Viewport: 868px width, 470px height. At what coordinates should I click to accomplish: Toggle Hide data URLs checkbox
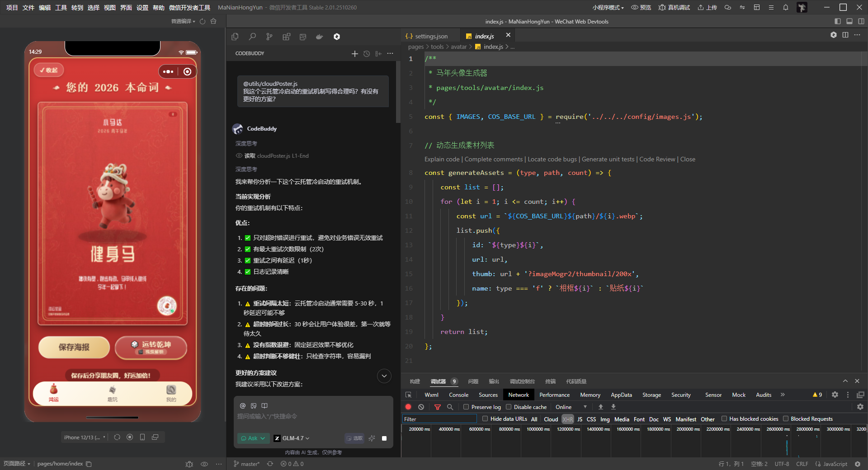coord(485,418)
